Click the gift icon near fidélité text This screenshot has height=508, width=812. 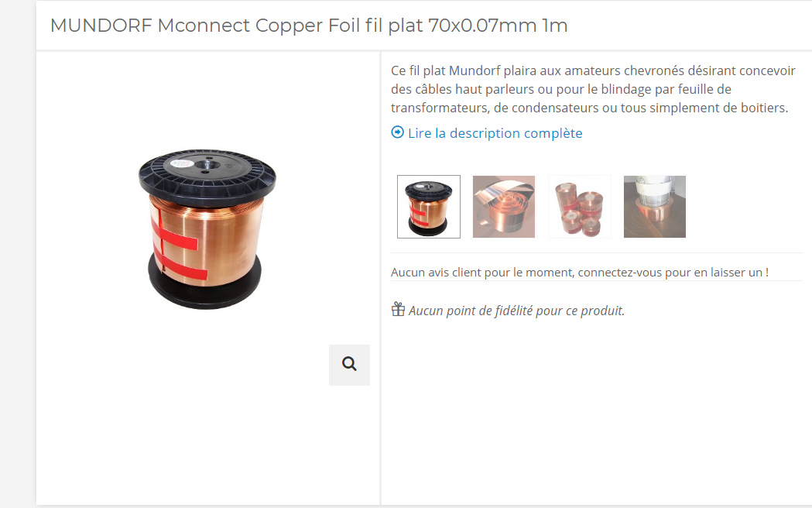(x=398, y=309)
